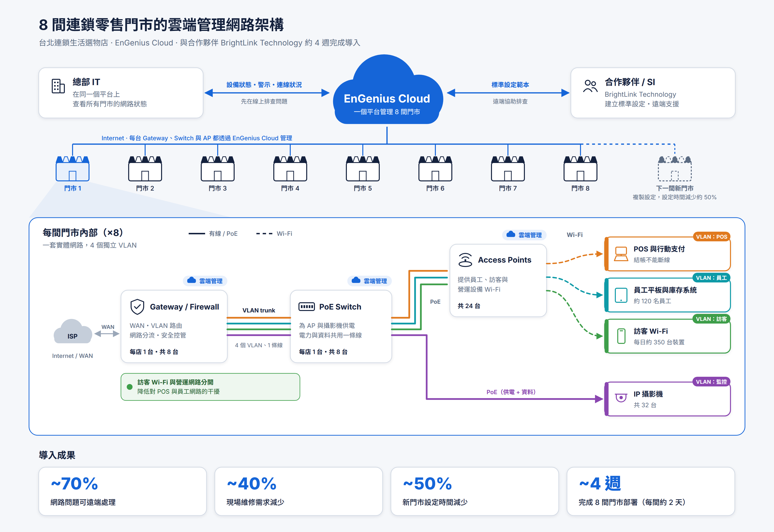Click the Gateway / Firewall shield icon
774x532 pixels.
137,307
